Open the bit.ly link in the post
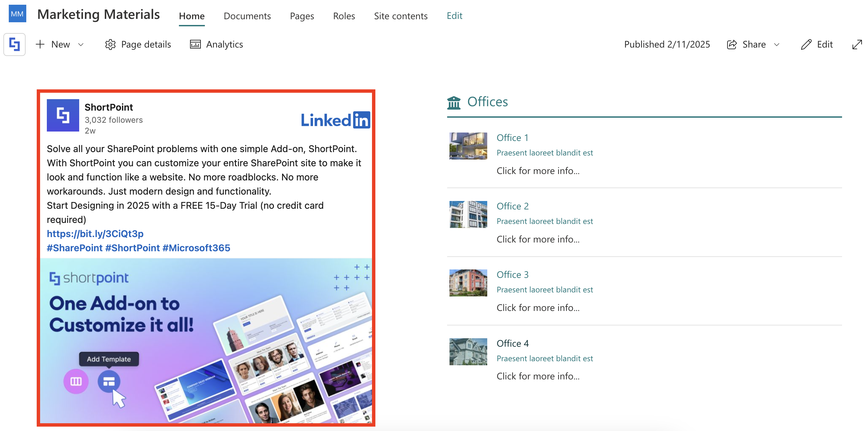Screen dimensions: 868x431 (x=95, y=234)
